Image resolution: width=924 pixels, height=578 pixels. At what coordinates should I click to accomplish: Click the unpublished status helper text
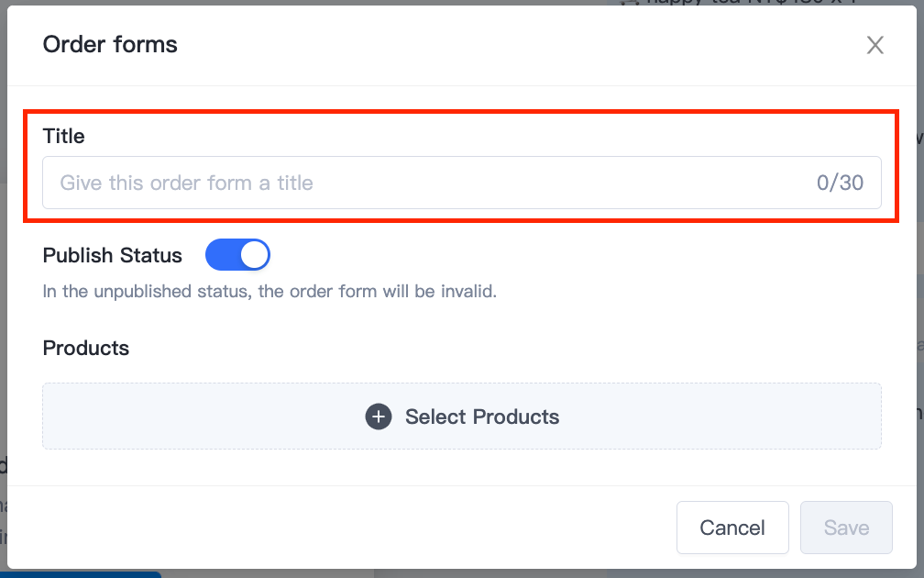(x=269, y=292)
